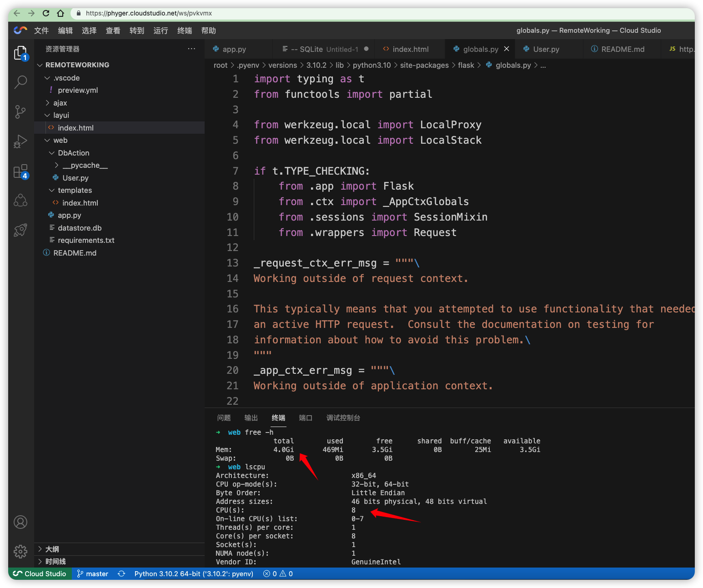Viewport: 703px width, 588px height.
Task: Click the sync icon in the status bar
Action: pos(121,573)
